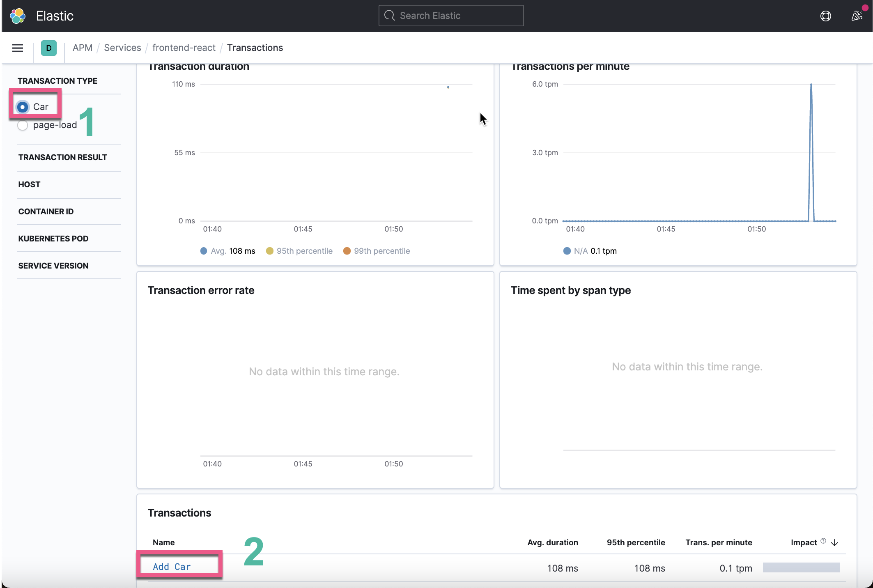Go to APM via the breadcrumb

pyautogui.click(x=83, y=48)
